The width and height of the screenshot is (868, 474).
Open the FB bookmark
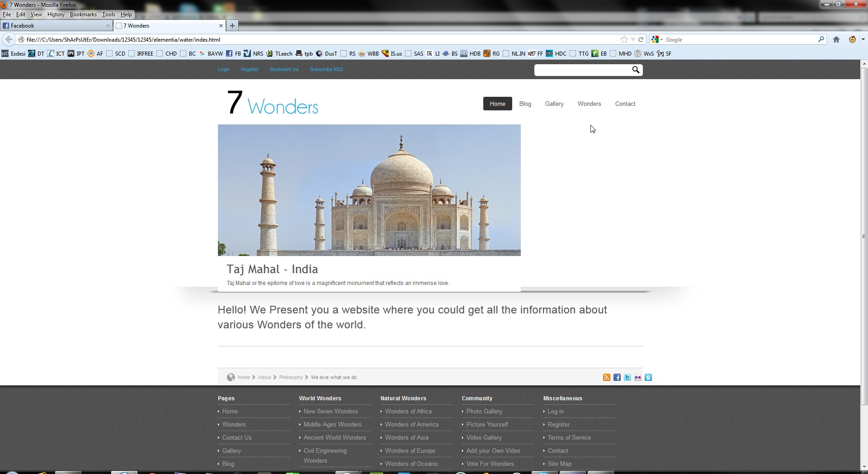[x=233, y=53]
